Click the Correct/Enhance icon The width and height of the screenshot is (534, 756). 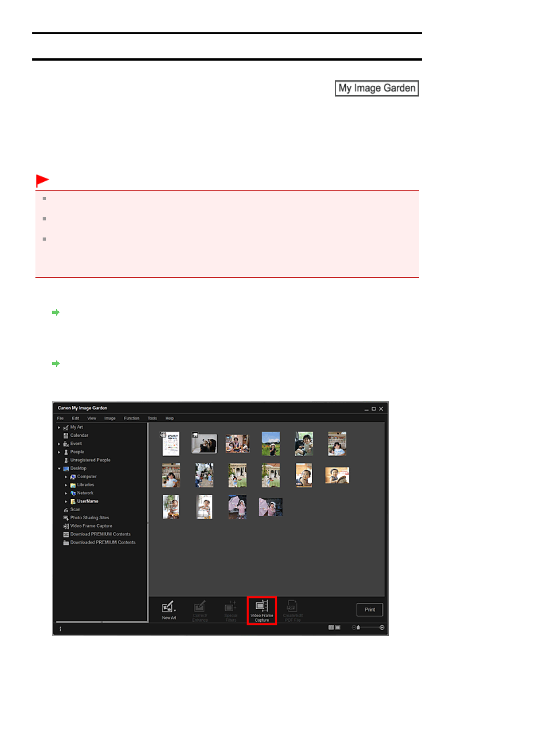point(200,611)
